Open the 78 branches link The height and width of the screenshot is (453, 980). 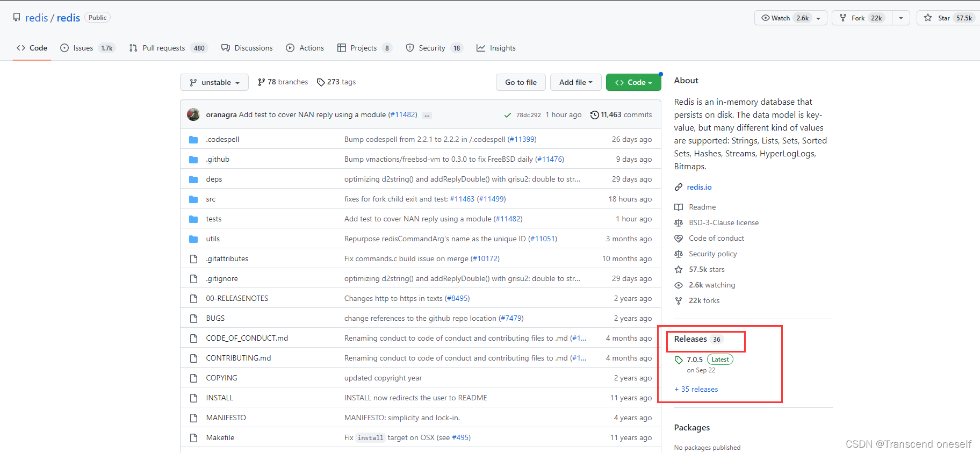click(x=283, y=82)
